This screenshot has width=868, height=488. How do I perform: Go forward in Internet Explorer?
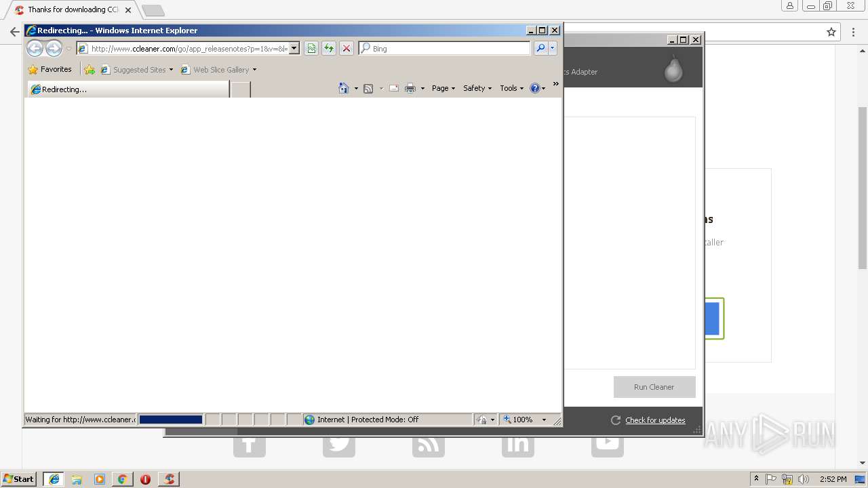[54, 48]
